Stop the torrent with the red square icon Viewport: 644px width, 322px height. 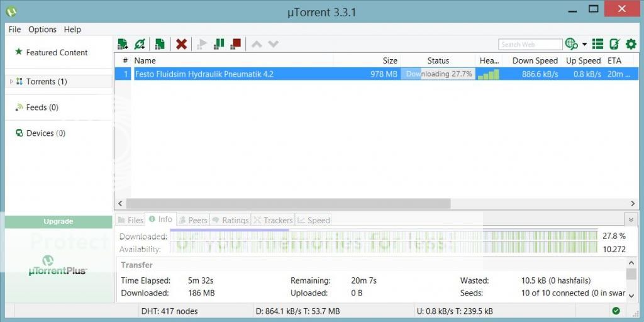coord(236,44)
